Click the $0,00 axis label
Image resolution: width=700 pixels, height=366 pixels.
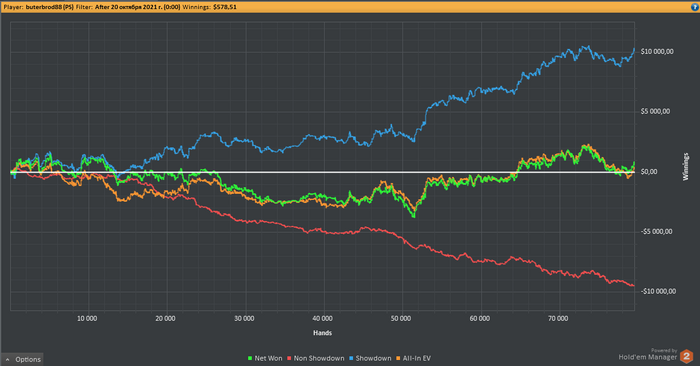point(649,172)
